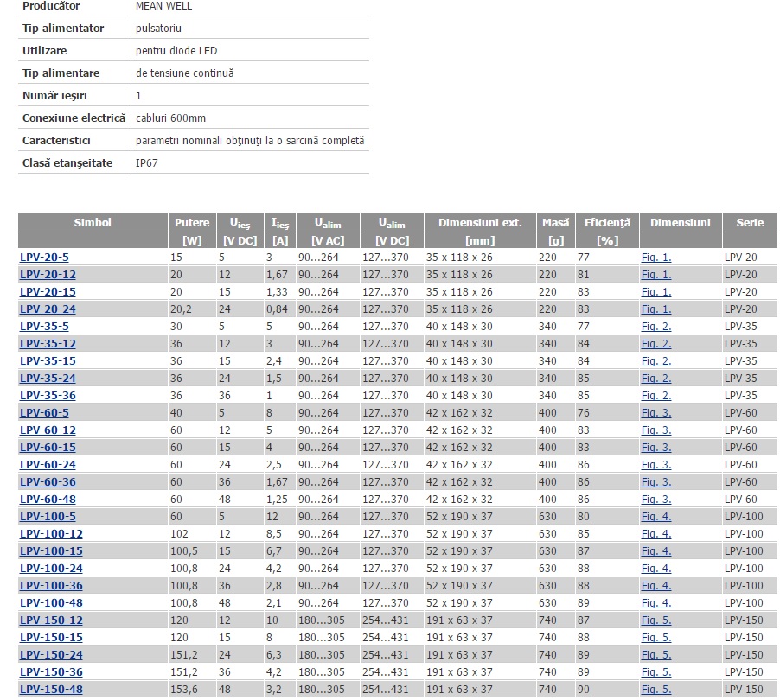The image size is (780, 700).
Task: Select the LPV-100-24 product link
Action: 51,569
